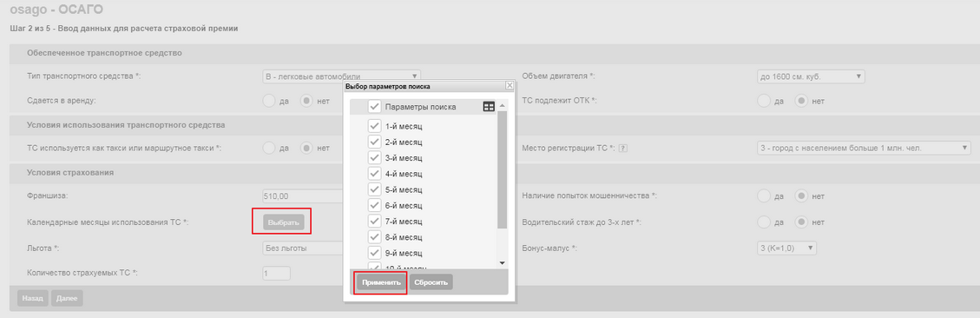
Task: Open the help icon next to Место регистрации ТС
Action: [622, 149]
